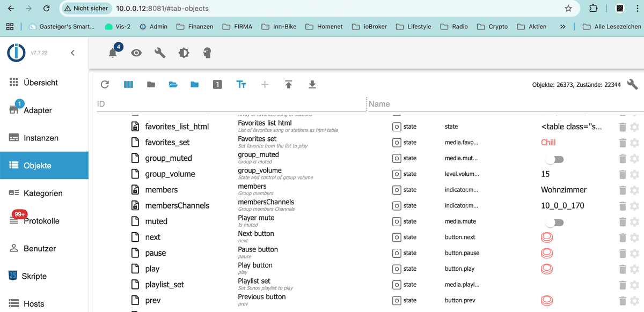The image size is (644, 312).
Task: Collapse all folders icon
Action: coord(151,84)
